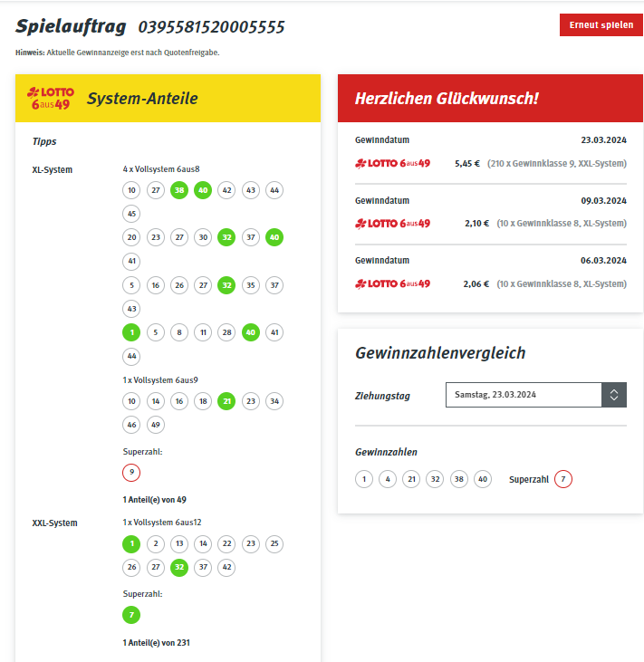
Task: Click the LOTTO 6aus49 logo beside 5,45 €
Action: pos(393,163)
